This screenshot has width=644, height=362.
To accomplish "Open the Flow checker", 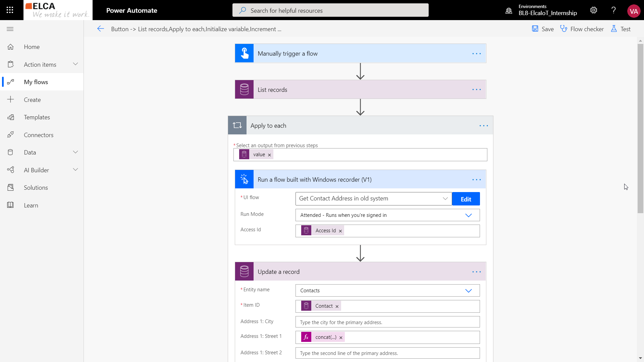I will (582, 29).
